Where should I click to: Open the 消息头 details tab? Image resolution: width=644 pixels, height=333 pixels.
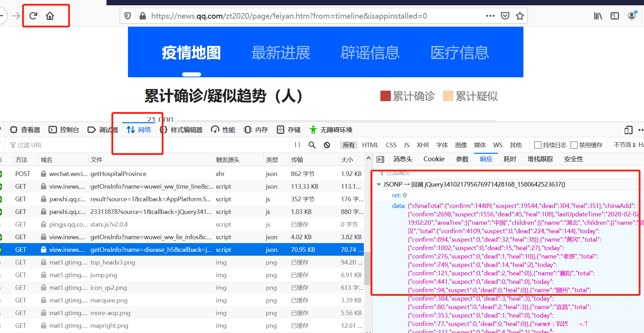(402, 159)
